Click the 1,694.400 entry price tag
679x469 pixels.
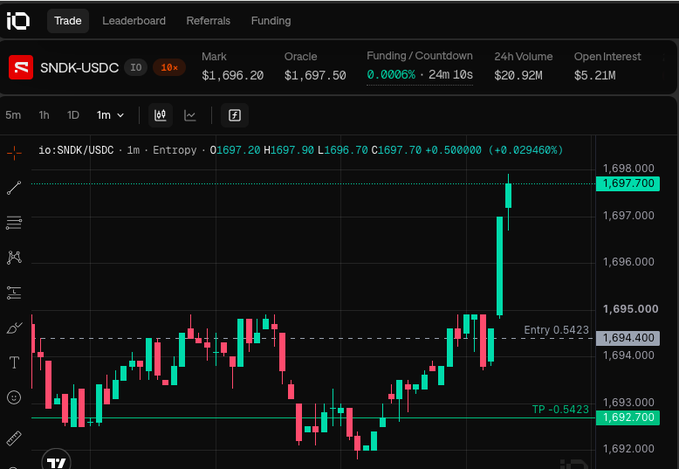click(x=628, y=338)
